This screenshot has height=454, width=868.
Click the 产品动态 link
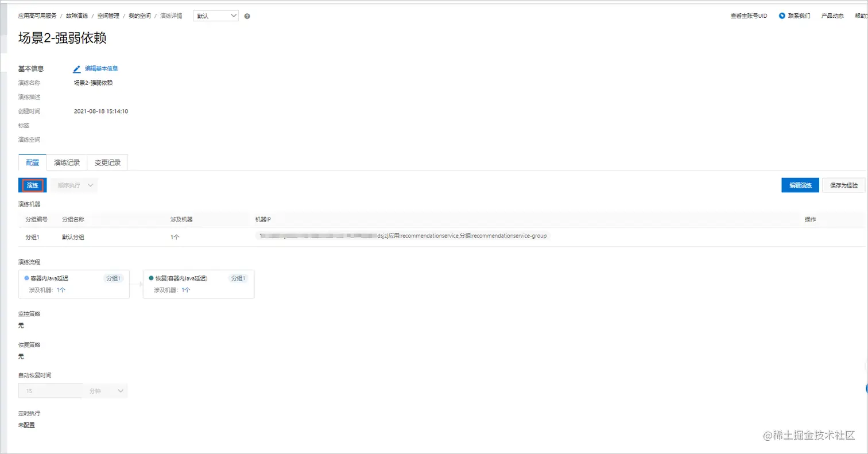tap(832, 16)
